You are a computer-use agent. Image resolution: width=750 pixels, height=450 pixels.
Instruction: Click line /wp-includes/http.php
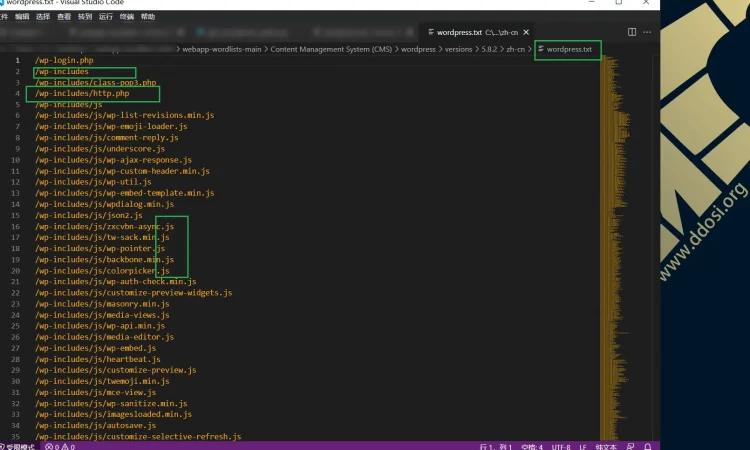(82, 93)
